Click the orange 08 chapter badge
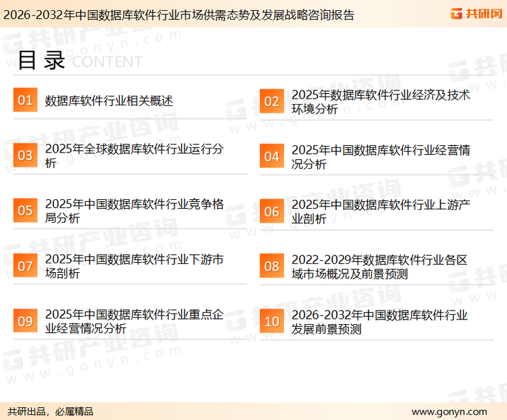Viewport: 507px width, 420px height. tap(272, 266)
